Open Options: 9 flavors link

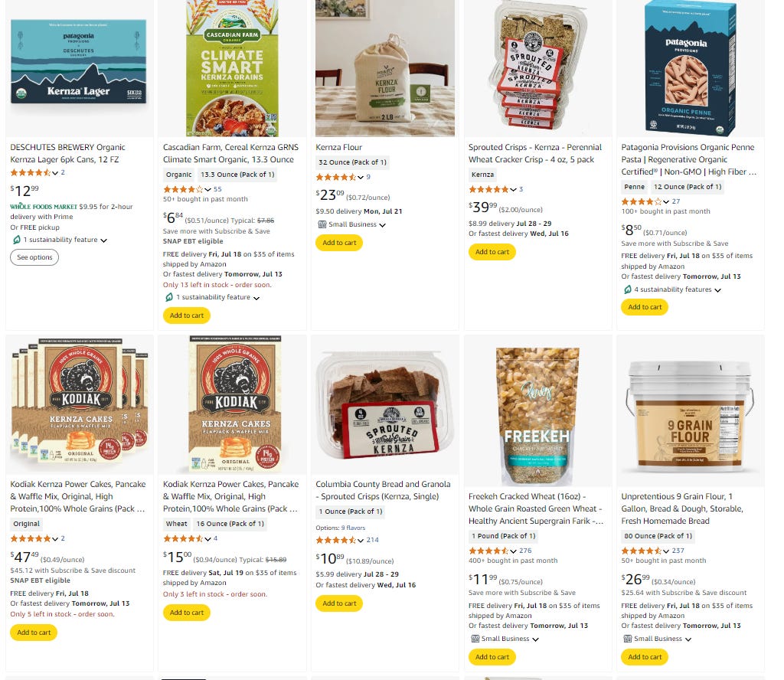pos(340,528)
